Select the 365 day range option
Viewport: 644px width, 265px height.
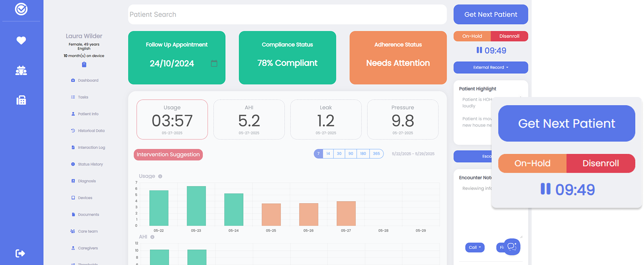pos(376,154)
